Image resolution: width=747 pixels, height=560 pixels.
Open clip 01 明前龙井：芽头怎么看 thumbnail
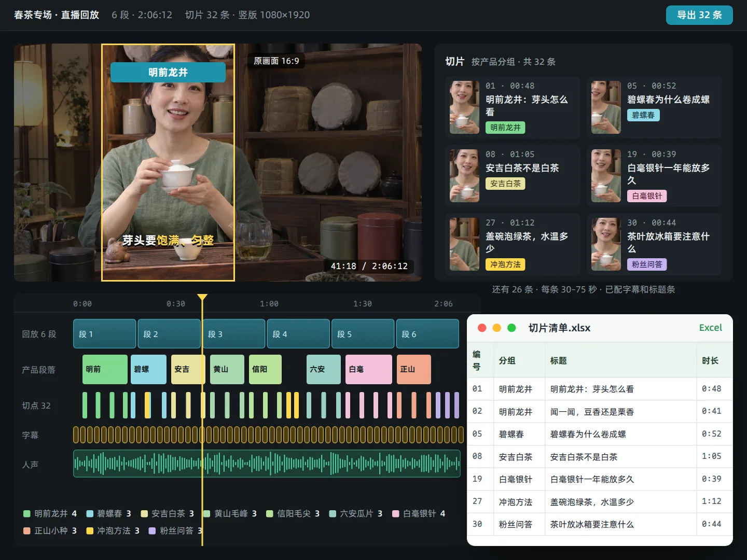click(464, 107)
